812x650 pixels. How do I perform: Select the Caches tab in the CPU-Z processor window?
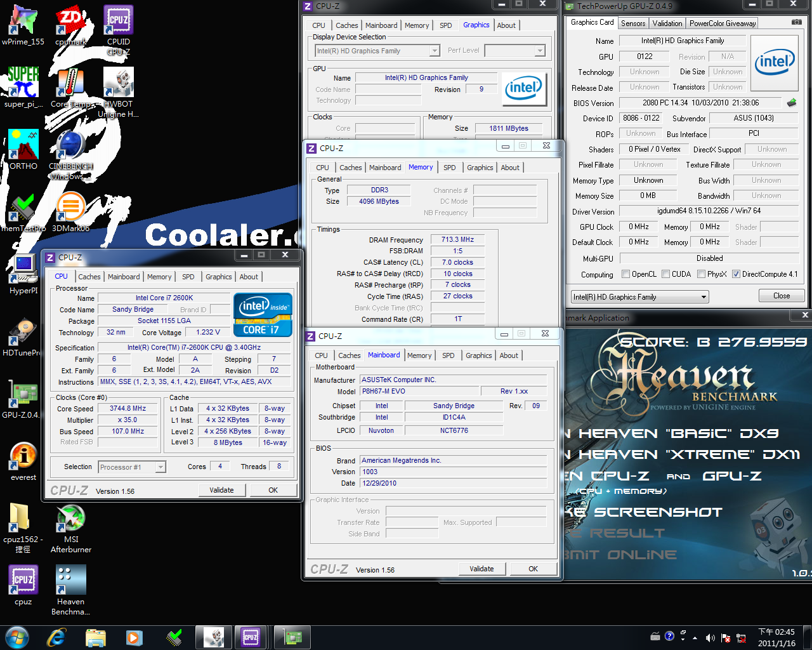pyautogui.click(x=89, y=277)
